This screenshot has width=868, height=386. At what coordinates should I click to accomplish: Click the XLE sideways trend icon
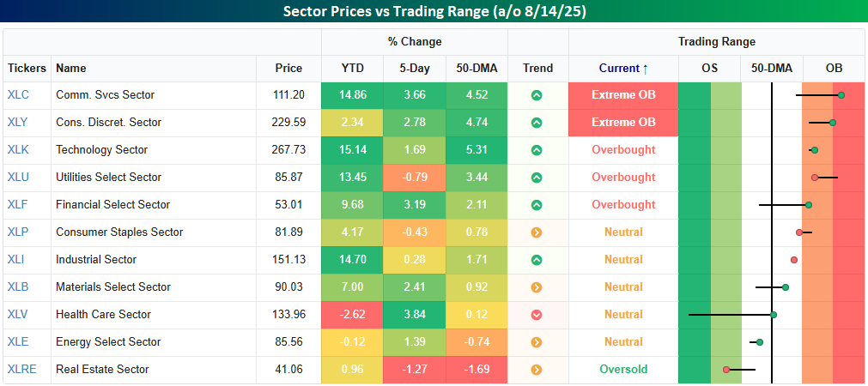point(537,342)
